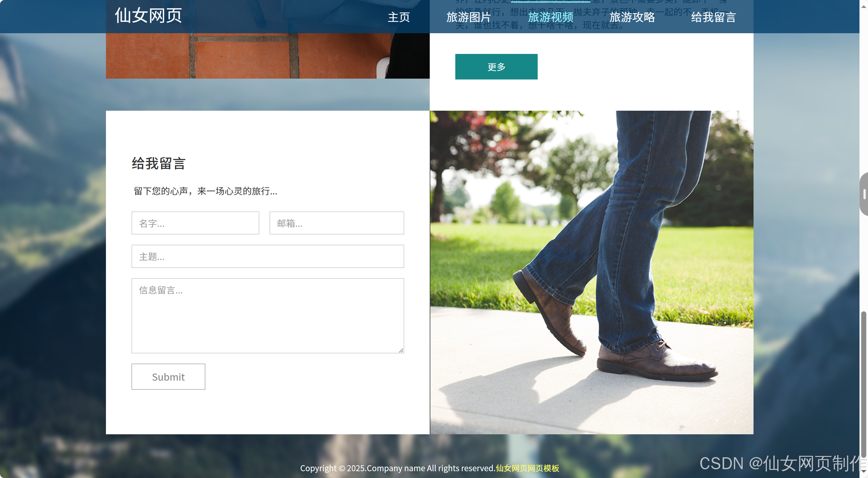This screenshot has width=868, height=478.
Task: Click the gray side handle at right edge
Action: (x=864, y=194)
